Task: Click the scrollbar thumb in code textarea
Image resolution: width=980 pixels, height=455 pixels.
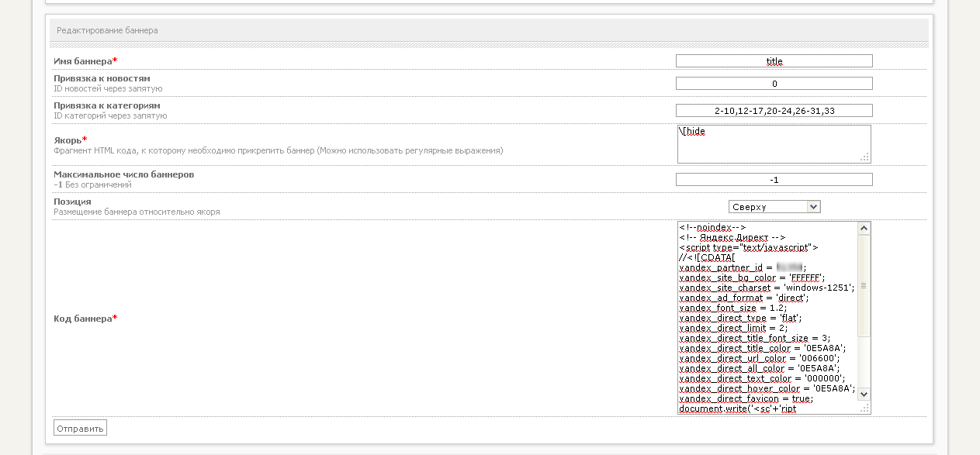Action: pyautogui.click(x=864, y=285)
